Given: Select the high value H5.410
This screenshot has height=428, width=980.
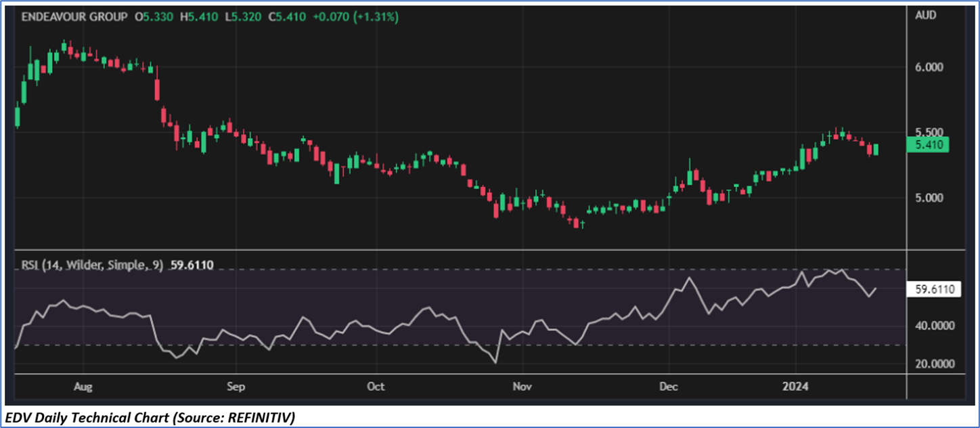Looking at the screenshot, I should click(x=199, y=18).
